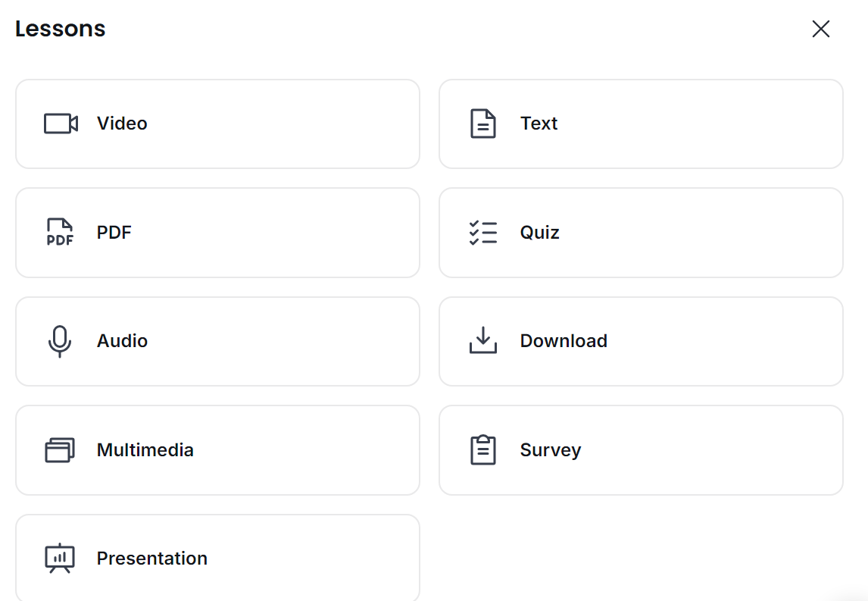The height and width of the screenshot is (601, 868).
Task: Select the Multimedia stacked-frames icon
Action: 59,449
